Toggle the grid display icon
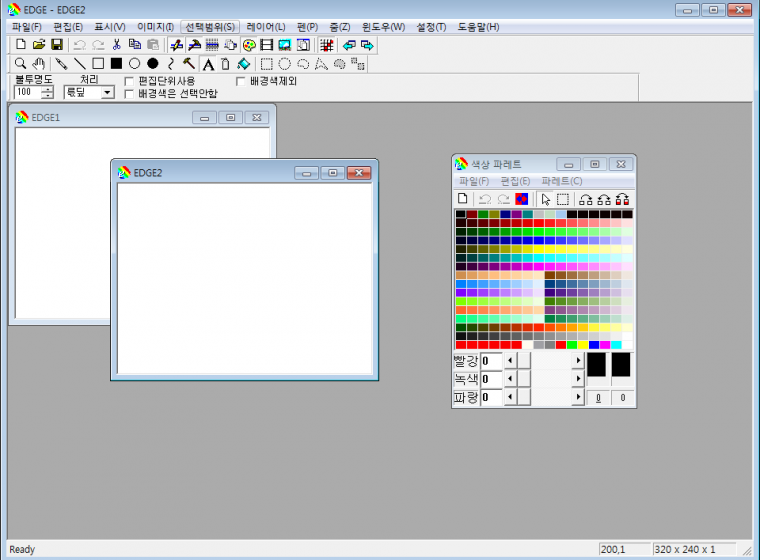The width and height of the screenshot is (760, 560). point(327,45)
